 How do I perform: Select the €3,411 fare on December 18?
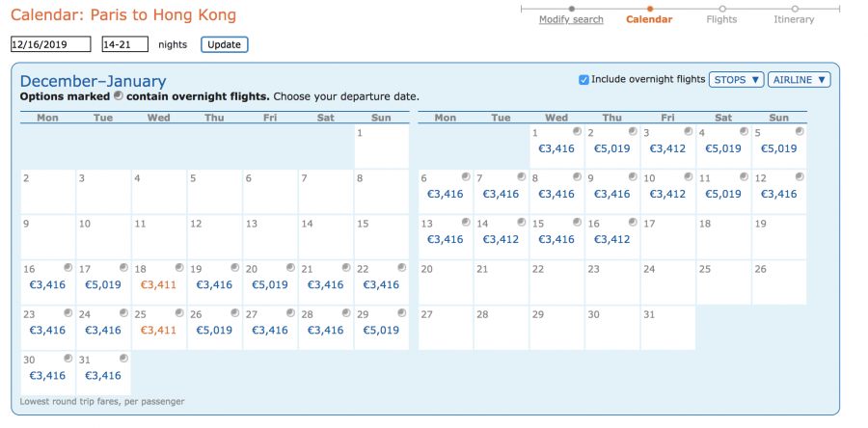coord(158,284)
